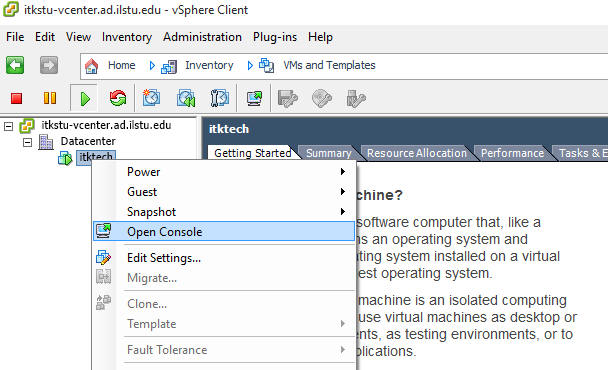Switch to the Performance tab
The width and height of the screenshot is (608, 370).
tap(512, 153)
